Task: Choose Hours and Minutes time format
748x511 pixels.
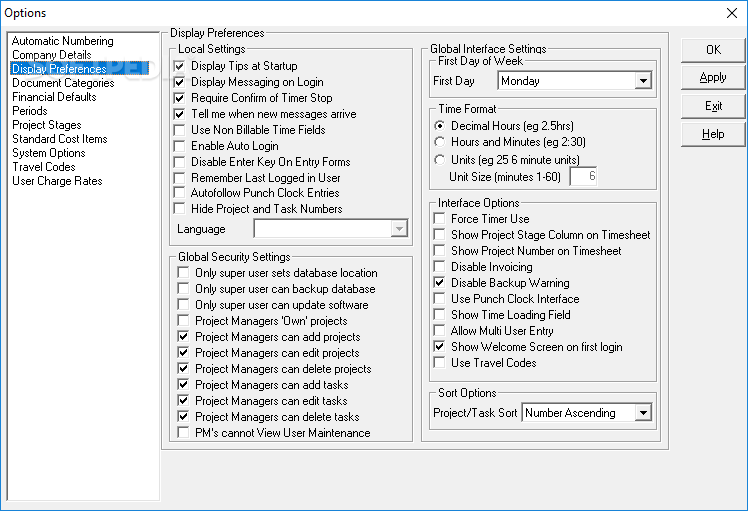Action: coord(439,142)
